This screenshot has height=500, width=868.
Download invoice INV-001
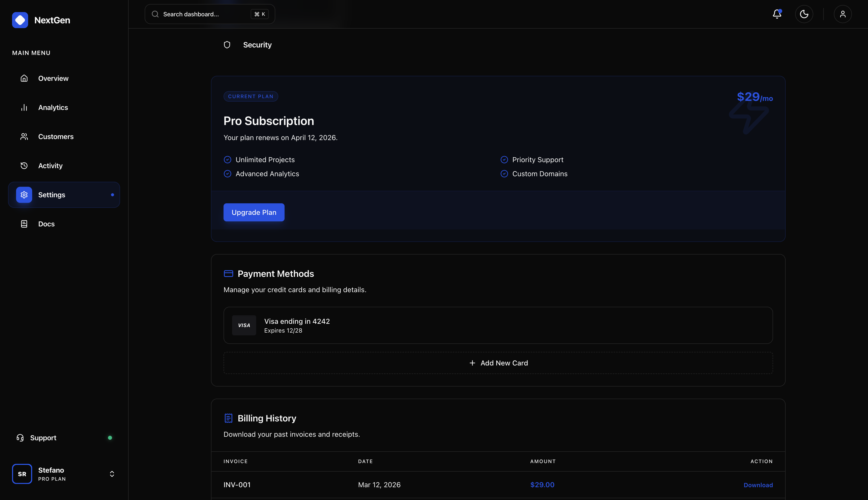(x=758, y=484)
